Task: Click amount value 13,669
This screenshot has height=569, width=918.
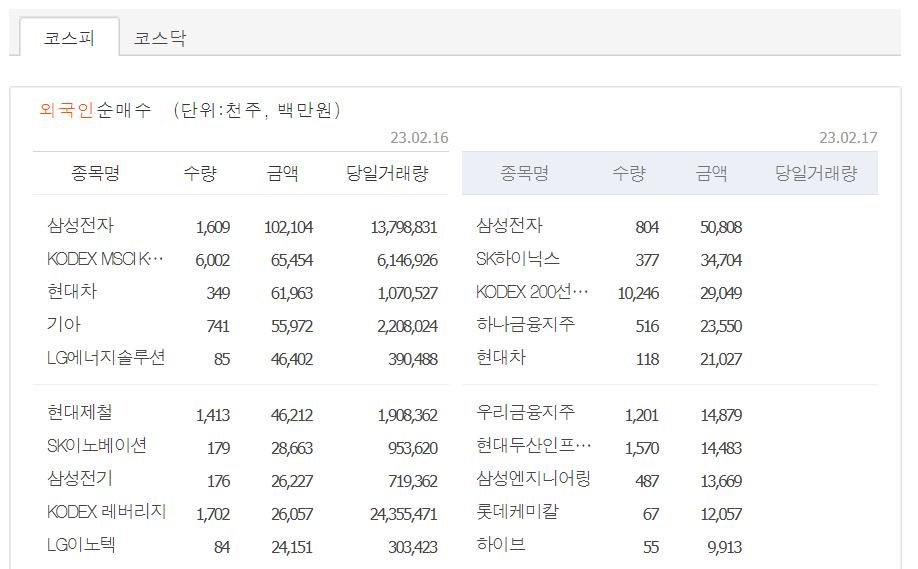Action: [x=721, y=481]
